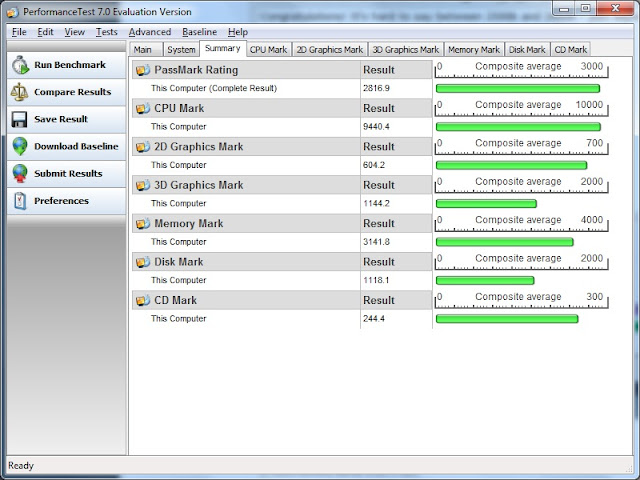Click the 2D Graphics Mark green result bar
The height and width of the screenshot is (480, 640).
click(x=511, y=165)
